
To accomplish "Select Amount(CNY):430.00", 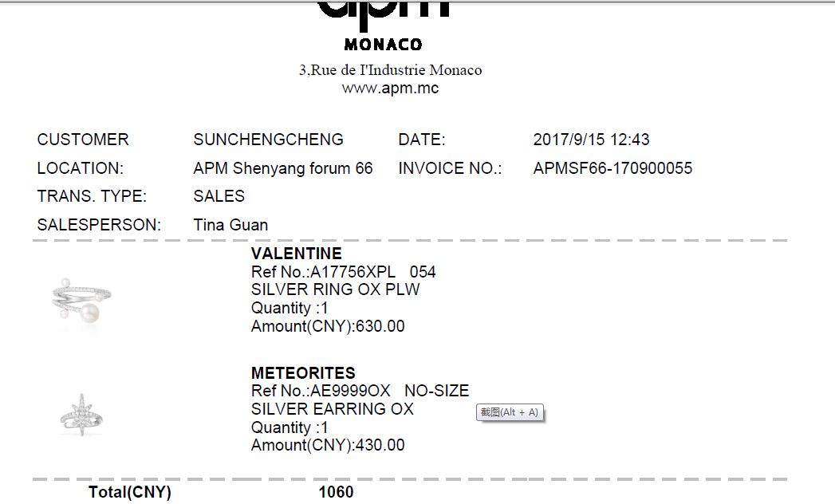I will (328, 445).
